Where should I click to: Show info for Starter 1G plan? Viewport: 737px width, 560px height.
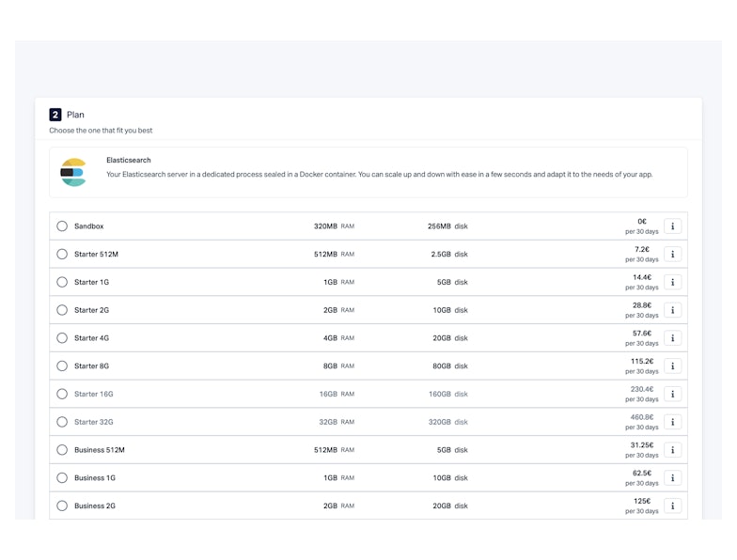(672, 282)
